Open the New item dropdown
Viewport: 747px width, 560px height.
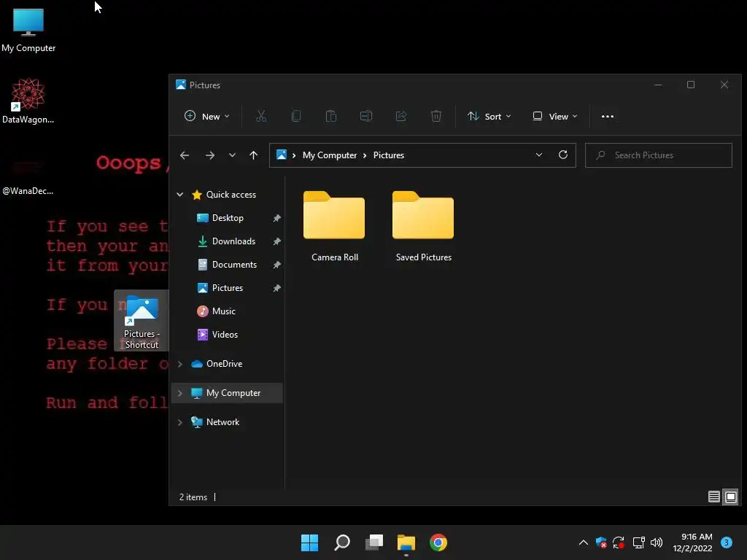[x=206, y=116]
